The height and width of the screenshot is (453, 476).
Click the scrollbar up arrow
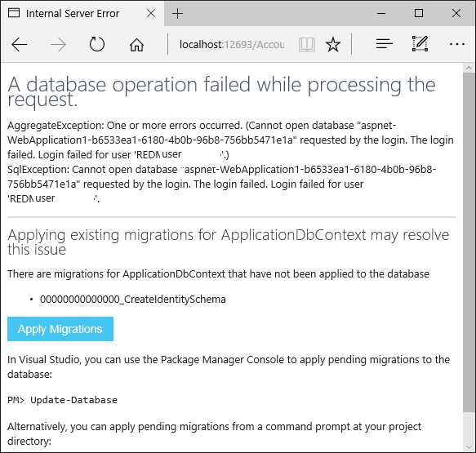pyautogui.click(x=469, y=68)
